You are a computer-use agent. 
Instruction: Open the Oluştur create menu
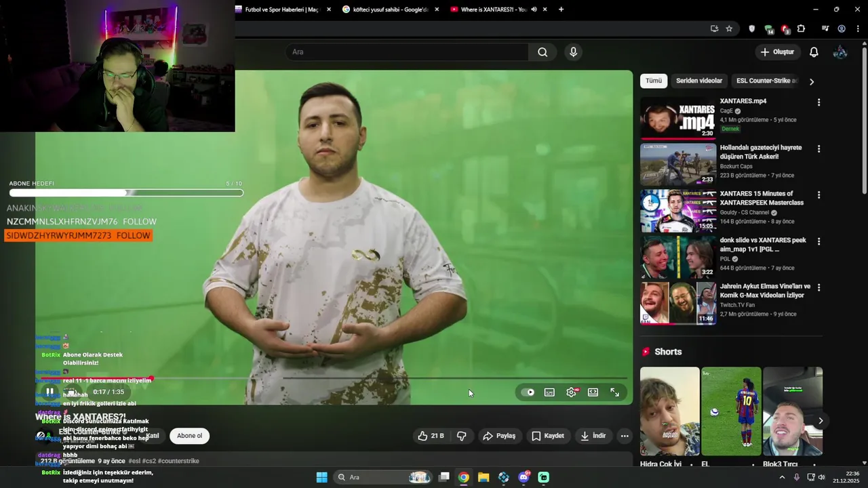[777, 52]
